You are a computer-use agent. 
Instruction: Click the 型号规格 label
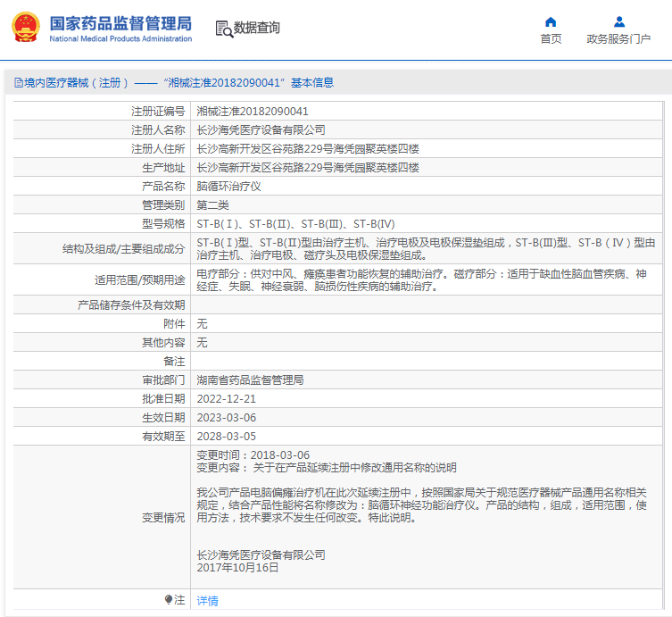tap(163, 224)
